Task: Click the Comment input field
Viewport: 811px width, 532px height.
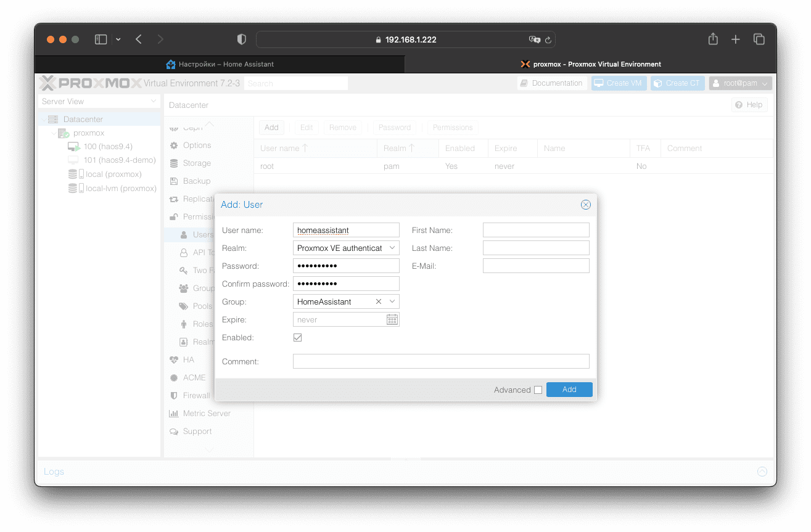Action: pyautogui.click(x=441, y=361)
